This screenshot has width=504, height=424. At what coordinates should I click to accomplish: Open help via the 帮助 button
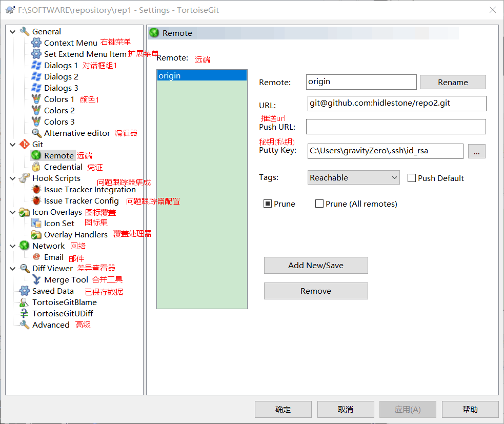tap(470, 409)
